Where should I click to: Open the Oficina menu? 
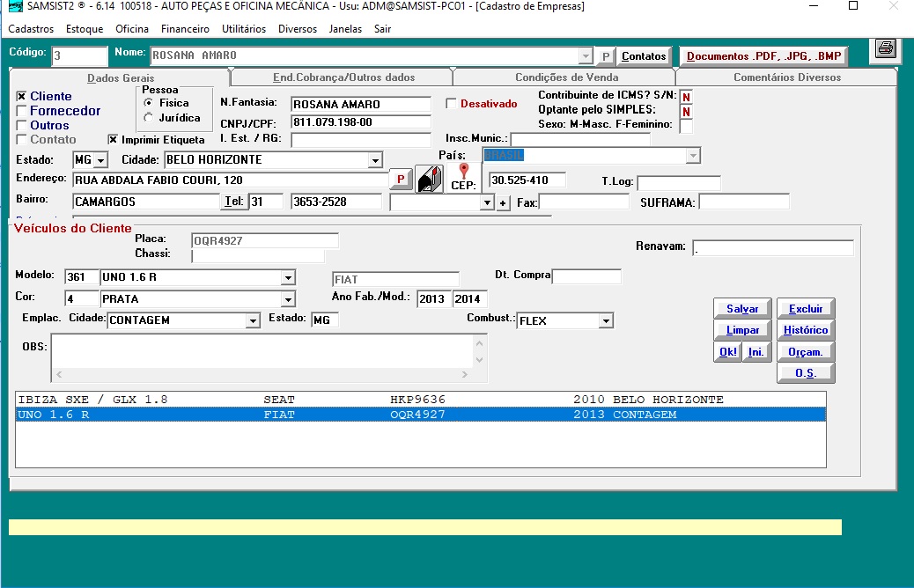click(x=132, y=28)
